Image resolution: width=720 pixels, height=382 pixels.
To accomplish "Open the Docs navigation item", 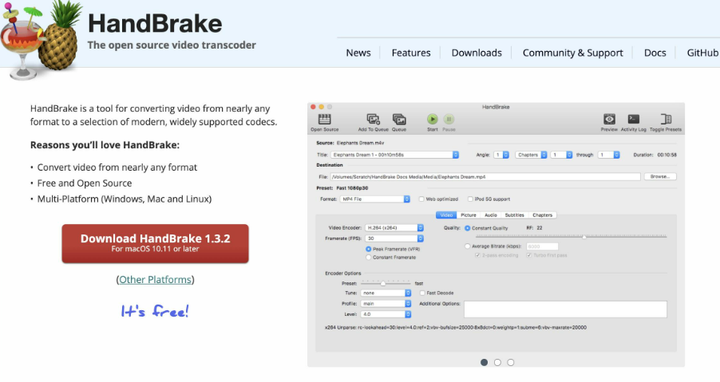I will click(x=655, y=53).
